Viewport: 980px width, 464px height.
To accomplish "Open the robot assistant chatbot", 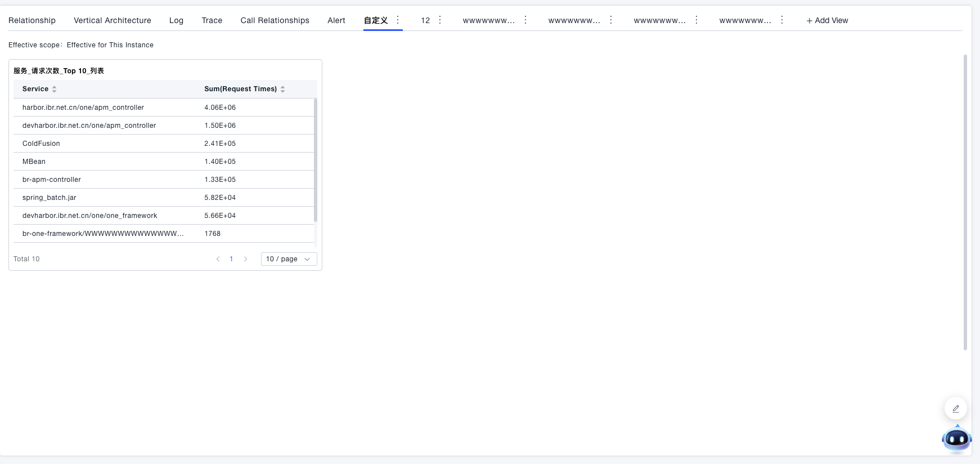I will click(956, 439).
